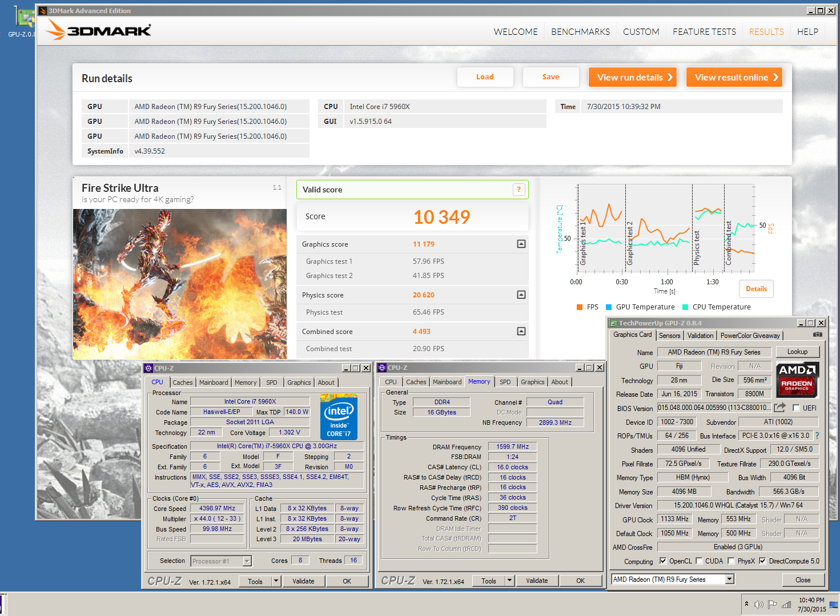Click the GPU Temperature blue legend swatch
This screenshot has width=840, height=616.
(x=609, y=307)
